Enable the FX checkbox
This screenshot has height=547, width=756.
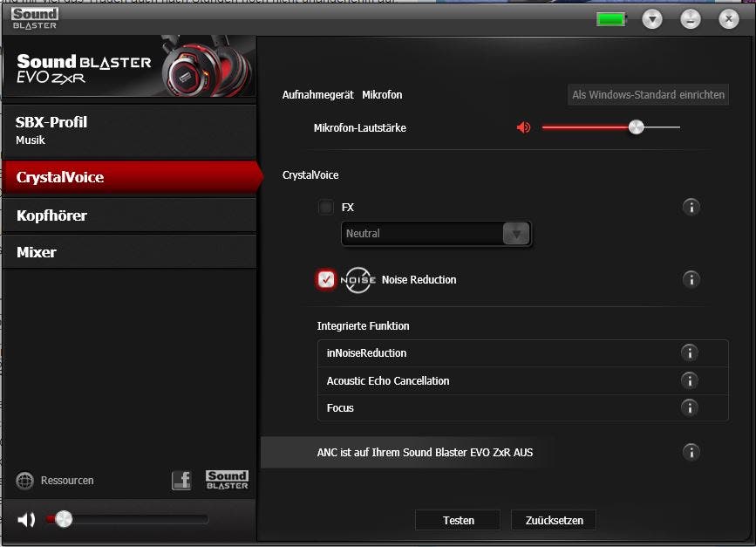pyautogui.click(x=326, y=207)
